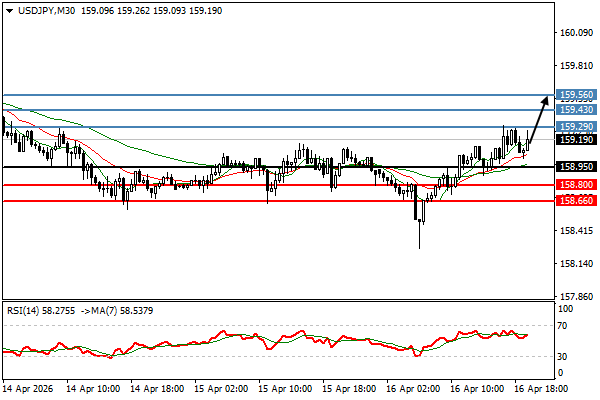Select the 159.290 blue price label
This screenshot has width=600, height=400.
click(x=575, y=127)
